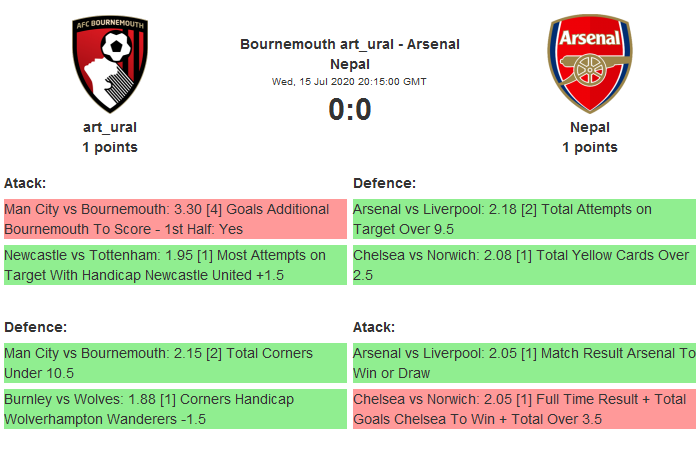Image resolution: width=700 pixels, height=460 pixels.
Task: Select the Nepal player name
Action: click(590, 127)
